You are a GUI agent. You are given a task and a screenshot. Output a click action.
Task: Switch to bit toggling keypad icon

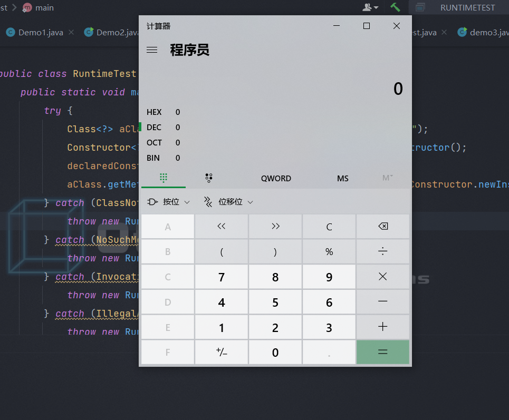click(x=209, y=178)
